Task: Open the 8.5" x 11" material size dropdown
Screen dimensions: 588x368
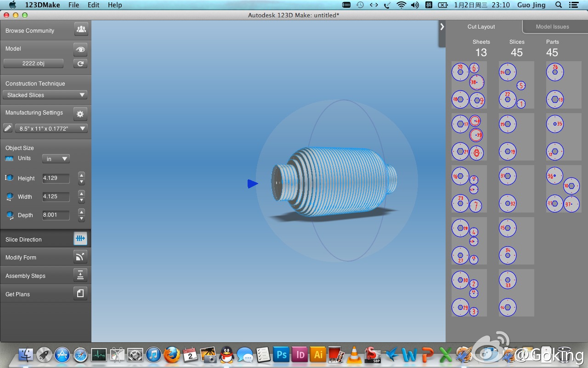Action: [51, 128]
